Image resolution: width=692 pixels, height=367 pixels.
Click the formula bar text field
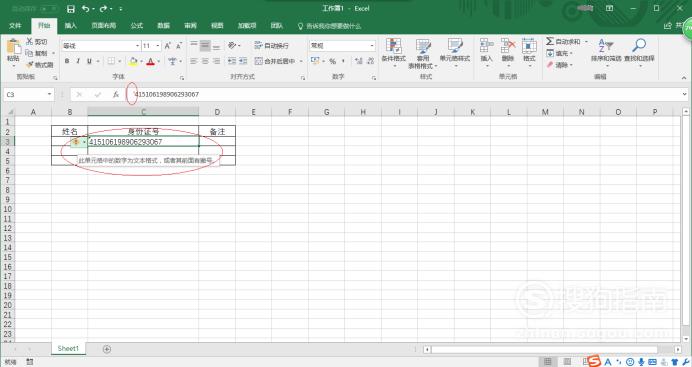[x=406, y=94]
